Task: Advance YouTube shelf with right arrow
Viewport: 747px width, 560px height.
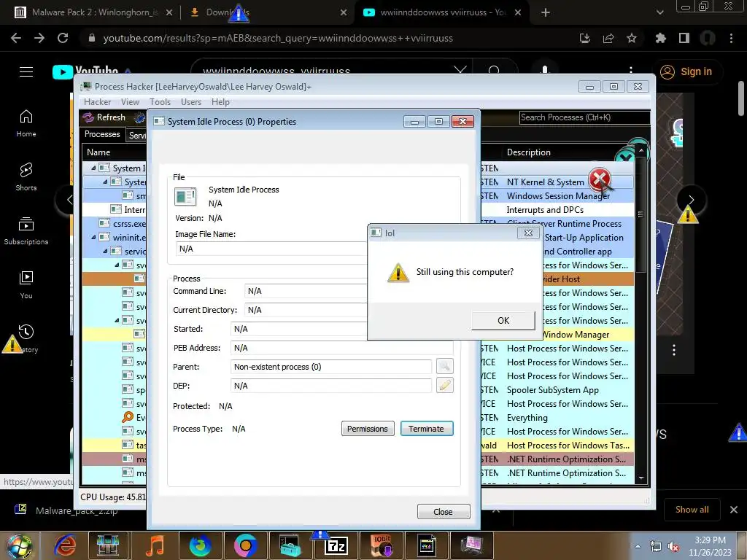Action: tap(692, 200)
